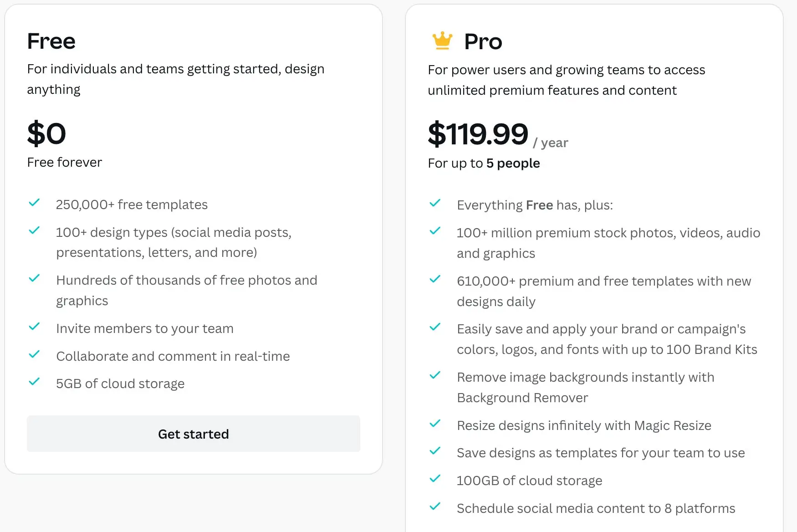797x532 pixels.
Task: Click the Get started button
Action: 193,434
